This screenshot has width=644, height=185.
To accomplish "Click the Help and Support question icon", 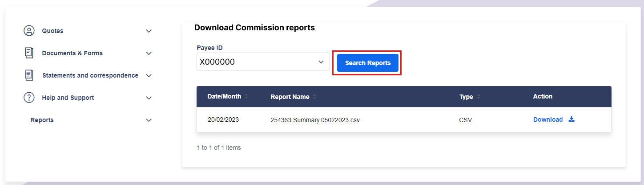I will [x=29, y=98].
